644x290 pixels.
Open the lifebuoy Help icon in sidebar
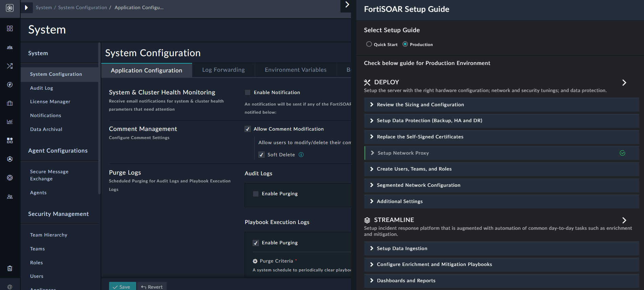pyautogui.click(x=10, y=178)
